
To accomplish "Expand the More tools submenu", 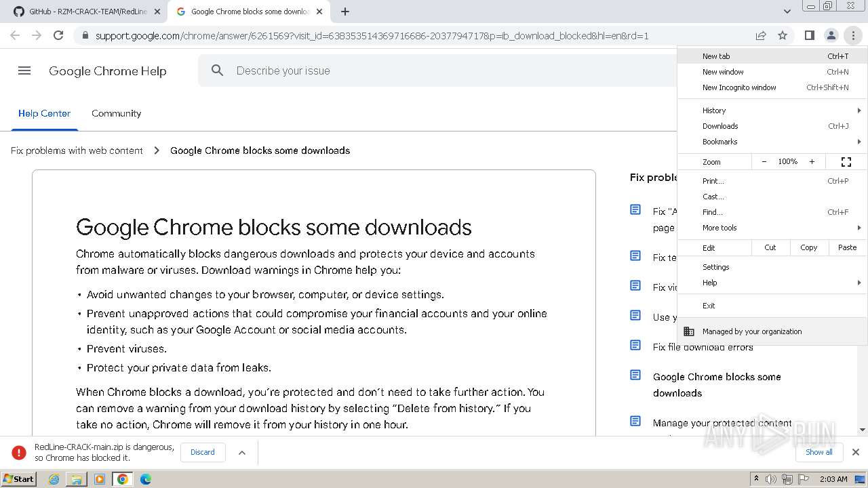I will 772,228.
